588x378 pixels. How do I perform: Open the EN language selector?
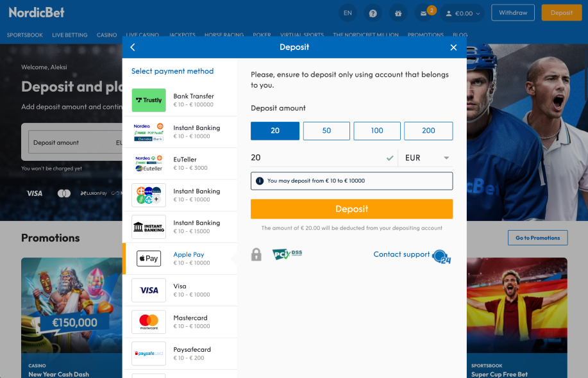347,12
